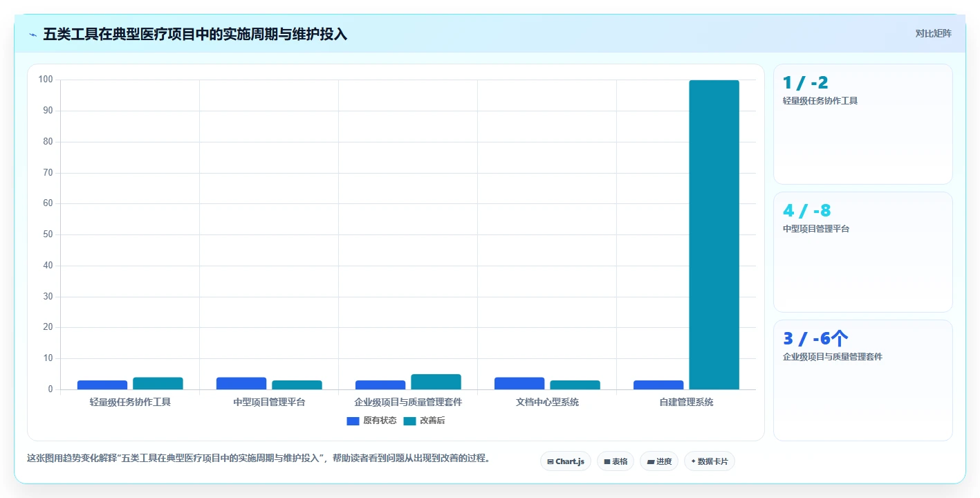Open the 中型项目管理平台 data card
This screenshot has height=498, width=980.
[863, 252]
